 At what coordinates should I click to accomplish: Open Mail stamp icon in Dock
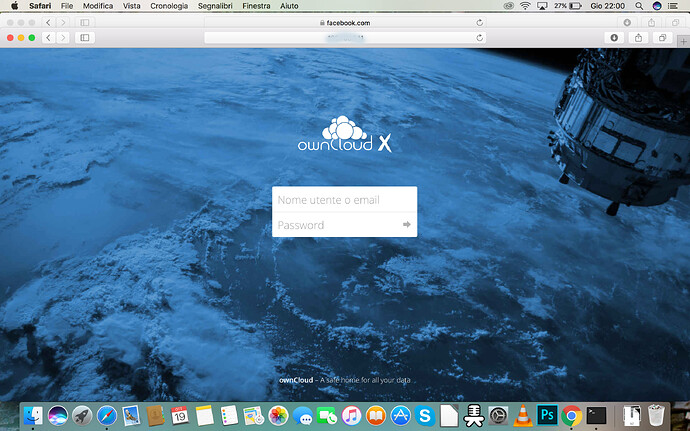click(131, 415)
